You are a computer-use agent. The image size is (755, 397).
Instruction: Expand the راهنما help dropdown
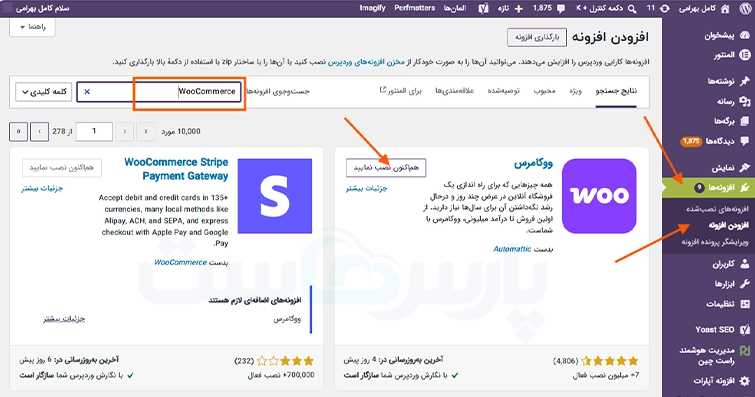[x=32, y=27]
